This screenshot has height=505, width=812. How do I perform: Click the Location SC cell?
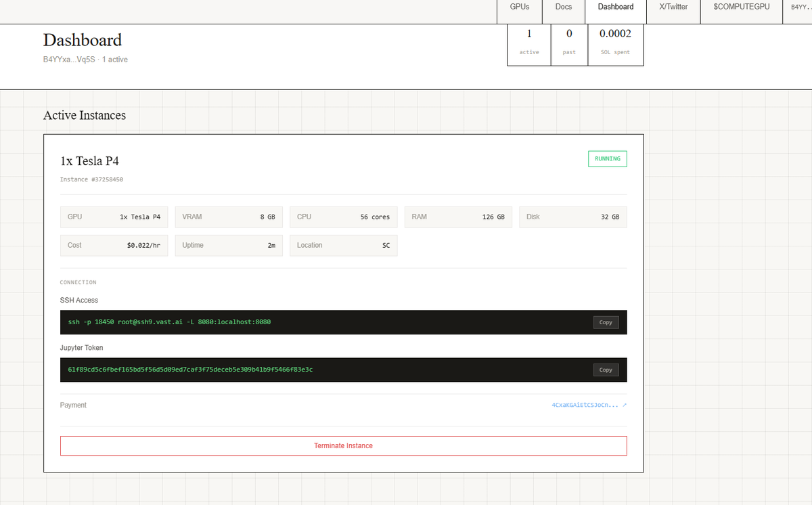(x=344, y=245)
